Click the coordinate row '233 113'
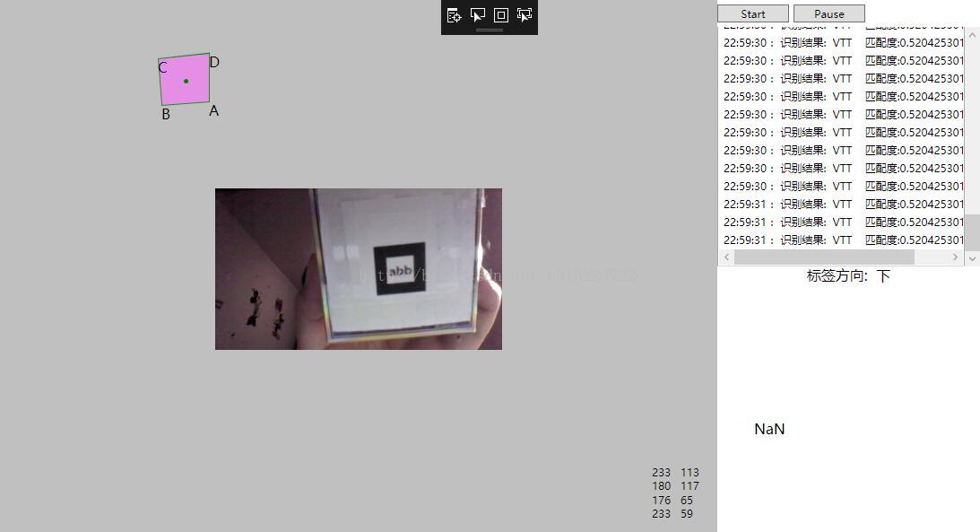980x532 pixels. [676, 473]
